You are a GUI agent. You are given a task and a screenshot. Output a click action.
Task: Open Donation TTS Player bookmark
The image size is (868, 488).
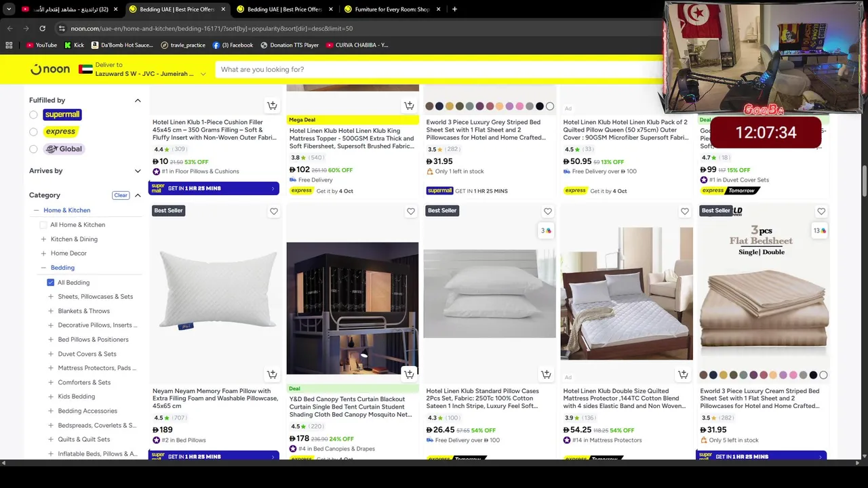290,45
